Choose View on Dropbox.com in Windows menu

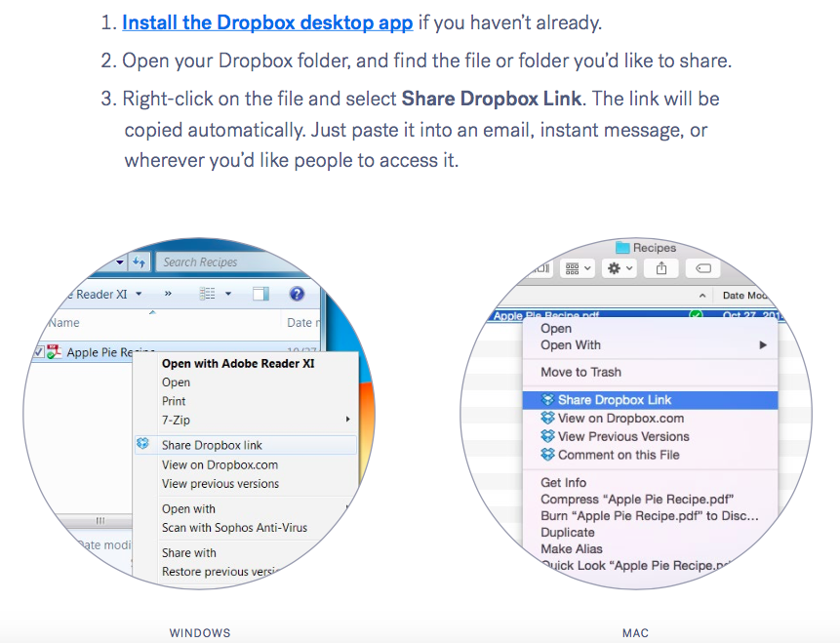[x=220, y=465]
